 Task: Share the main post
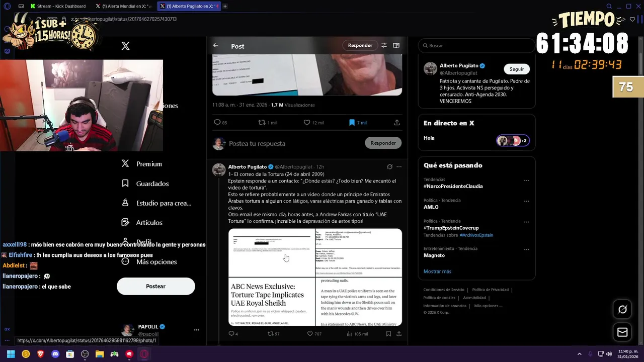(397, 122)
